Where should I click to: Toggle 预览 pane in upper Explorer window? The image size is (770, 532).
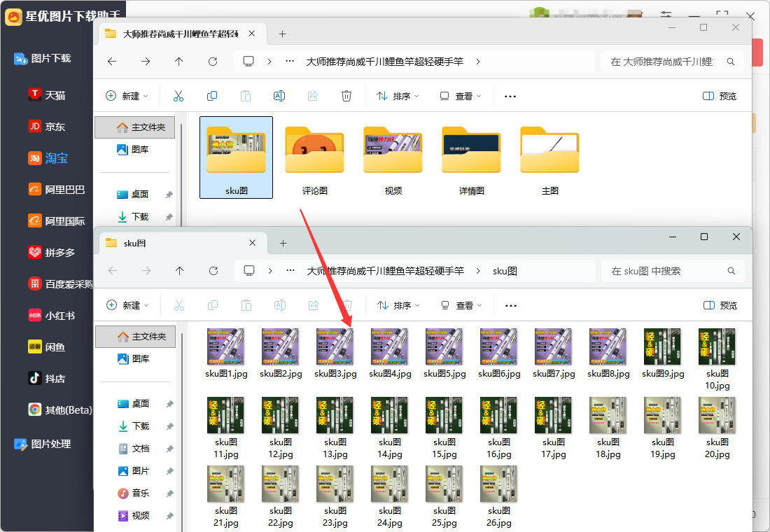tap(720, 96)
